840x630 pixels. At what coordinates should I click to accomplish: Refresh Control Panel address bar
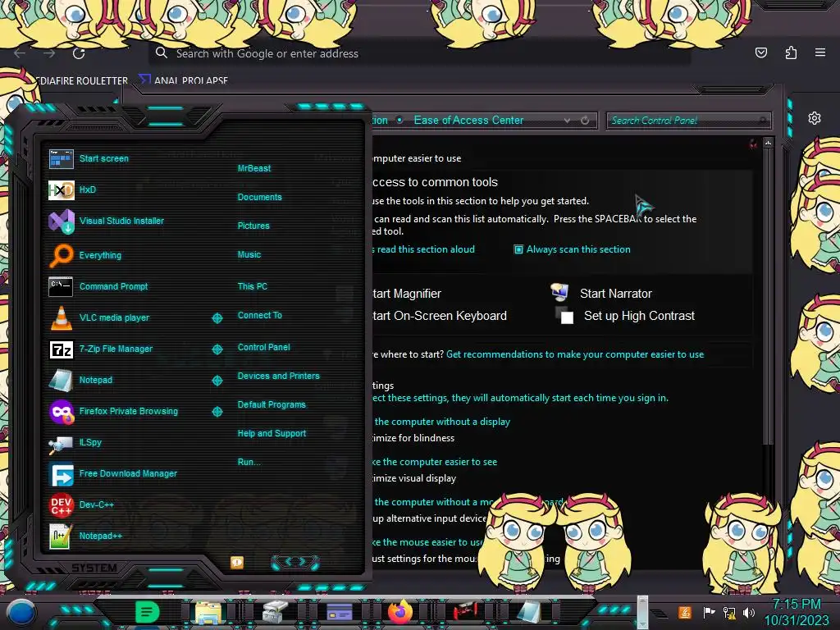point(585,121)
